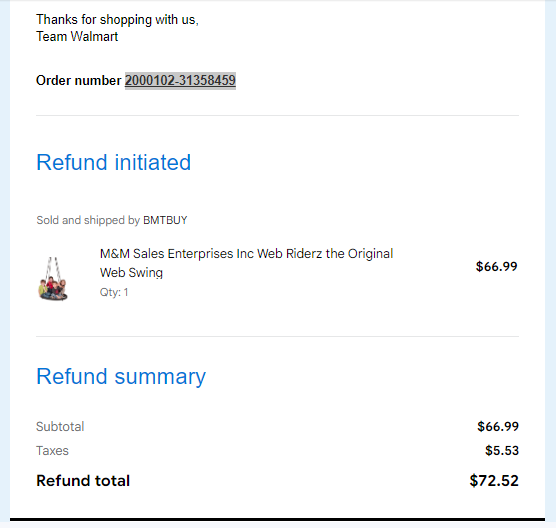Click the BMTBUY seller name
The height and width of the screenshot is (528, 556).
click(x=165, y=220)
